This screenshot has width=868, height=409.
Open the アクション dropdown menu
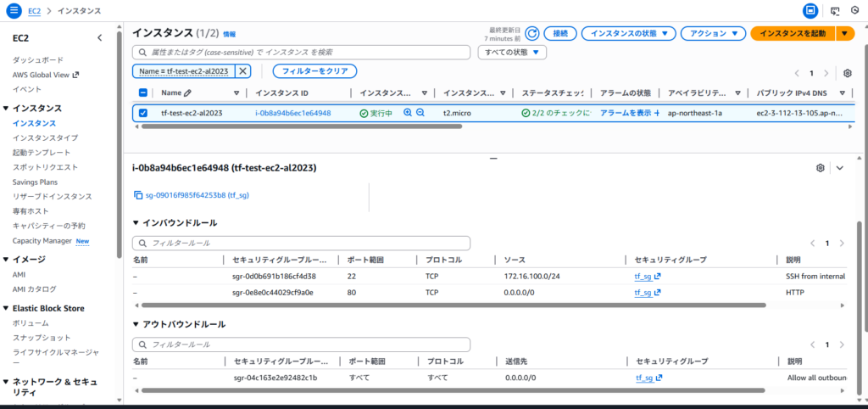point(714,33)
